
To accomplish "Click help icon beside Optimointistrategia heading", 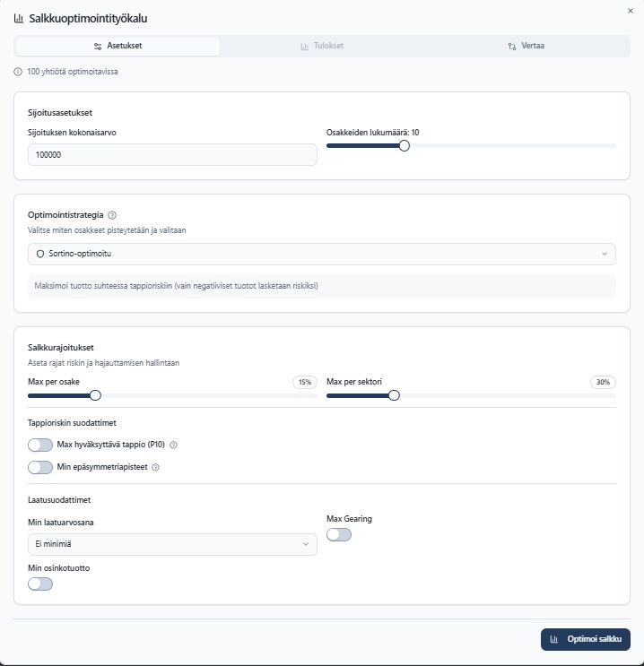I will coord(112,215).
